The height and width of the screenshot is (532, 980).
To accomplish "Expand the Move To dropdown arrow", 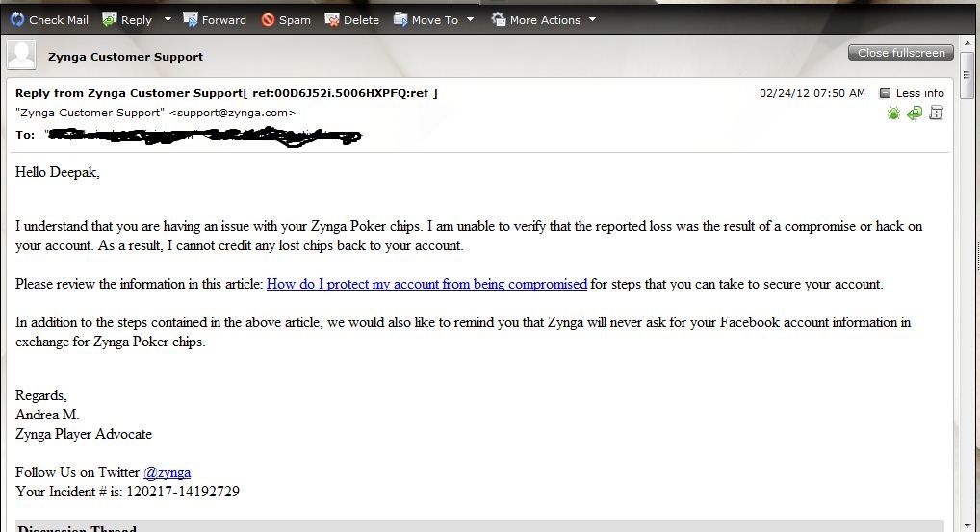I will 471,19.
